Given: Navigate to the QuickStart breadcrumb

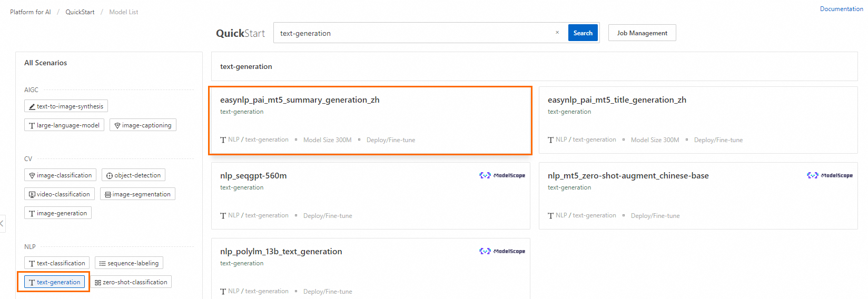Looking at the screenshot, I should pos(80,12).
